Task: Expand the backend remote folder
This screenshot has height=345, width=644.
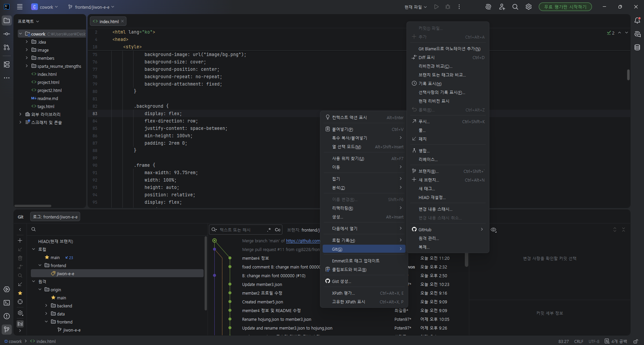Action: point(46,306)
